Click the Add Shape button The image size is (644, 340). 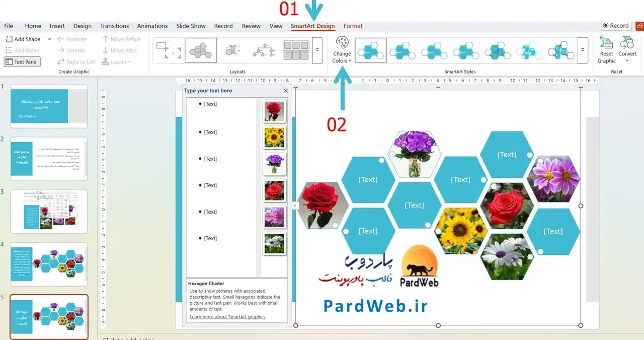tap(23, 39)
